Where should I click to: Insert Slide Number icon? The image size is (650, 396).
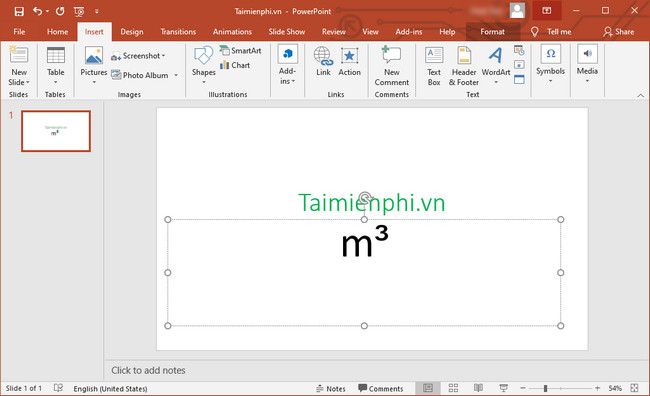(519, 65)
